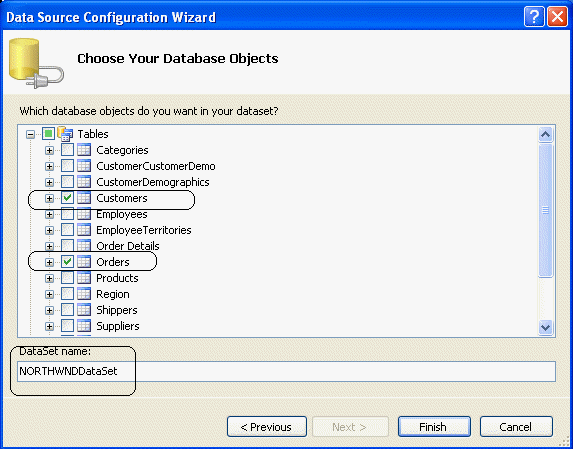
Task: Click the Employees table icon
Action: tap(84, 214)
